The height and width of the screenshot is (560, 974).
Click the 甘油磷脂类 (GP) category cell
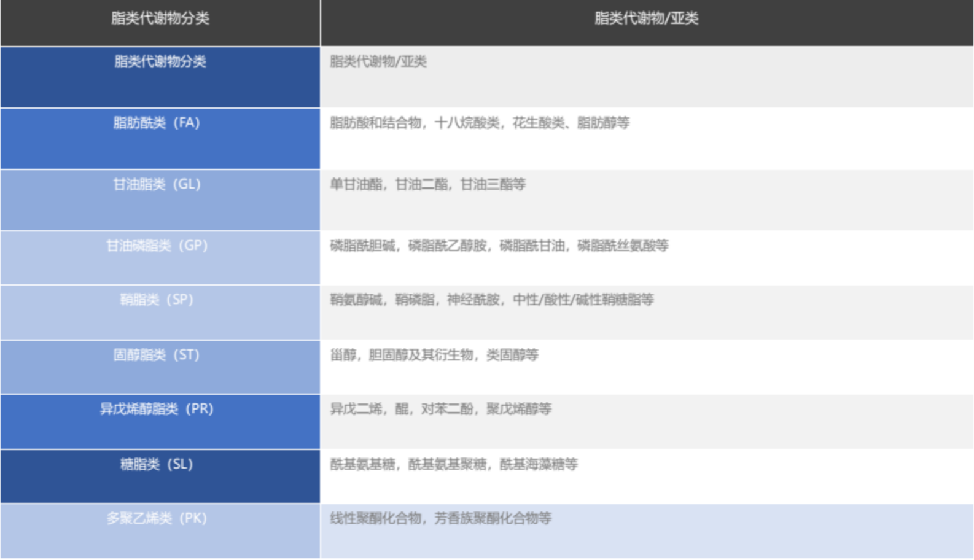157,246
